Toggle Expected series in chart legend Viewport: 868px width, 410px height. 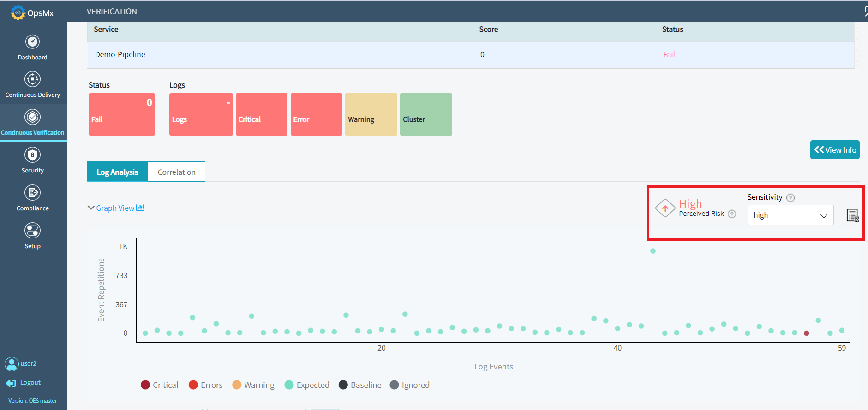click(x=307, y=385)
